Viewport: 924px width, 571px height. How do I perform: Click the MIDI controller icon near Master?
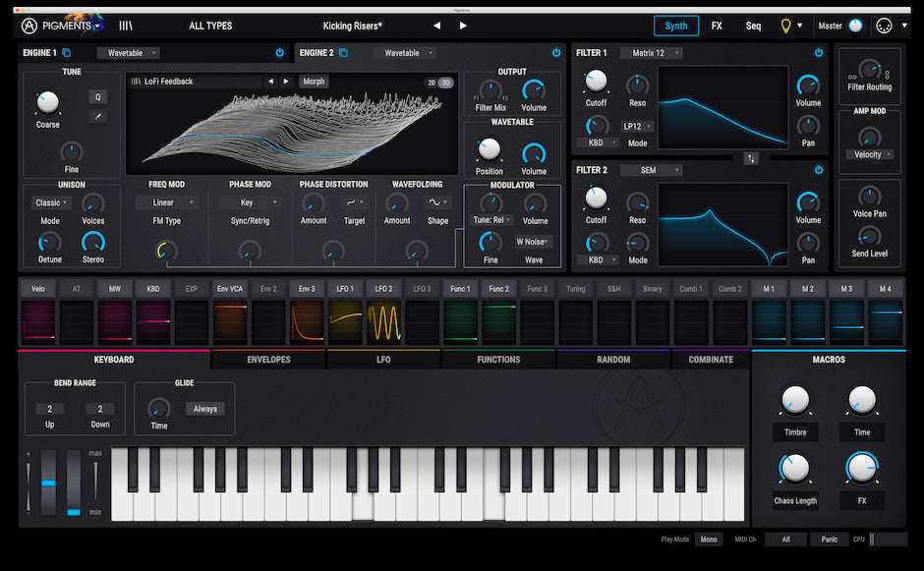click(886, 25)
